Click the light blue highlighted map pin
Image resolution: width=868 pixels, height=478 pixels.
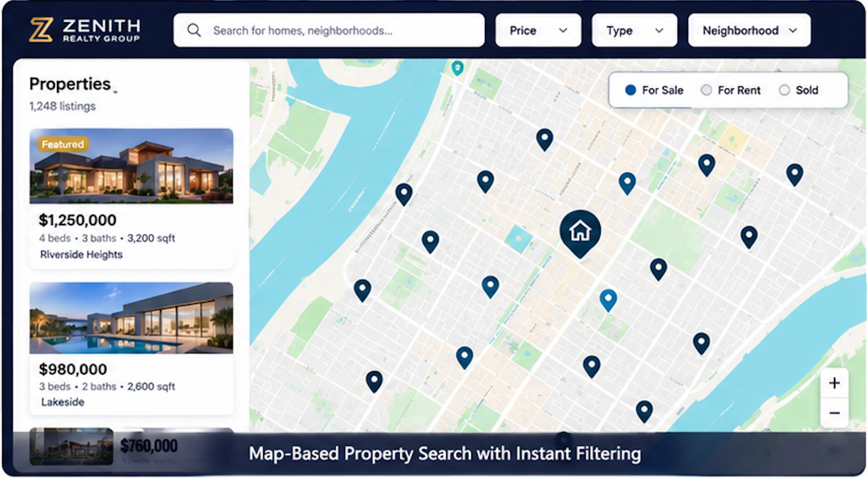608,300
